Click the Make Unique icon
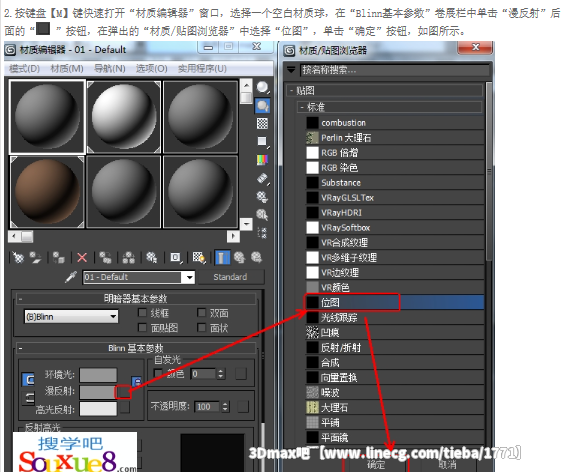 (x=128, y=257)
